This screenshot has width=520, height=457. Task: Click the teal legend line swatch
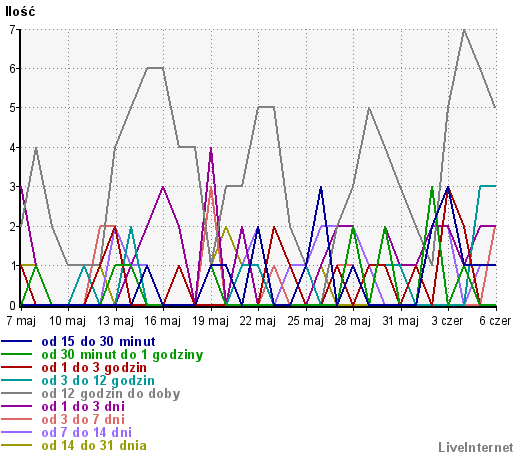click(x=17, y=380)
